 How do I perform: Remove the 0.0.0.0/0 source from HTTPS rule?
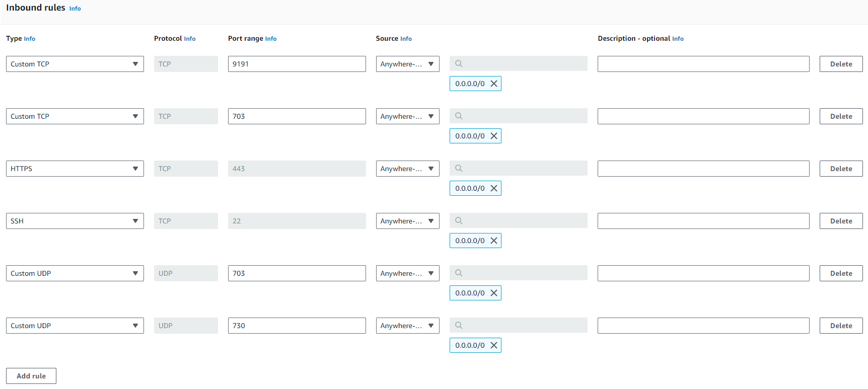[494, 188]
